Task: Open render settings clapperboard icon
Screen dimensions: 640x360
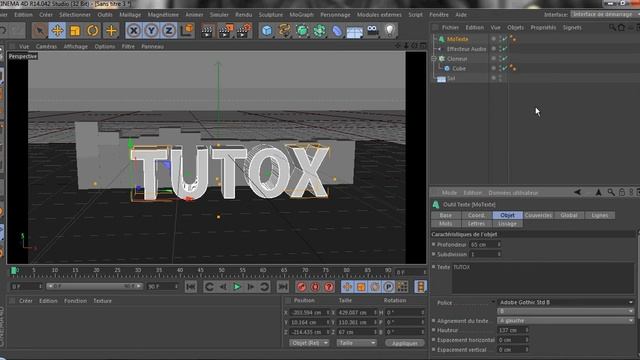Action: [x=244, y=31]
